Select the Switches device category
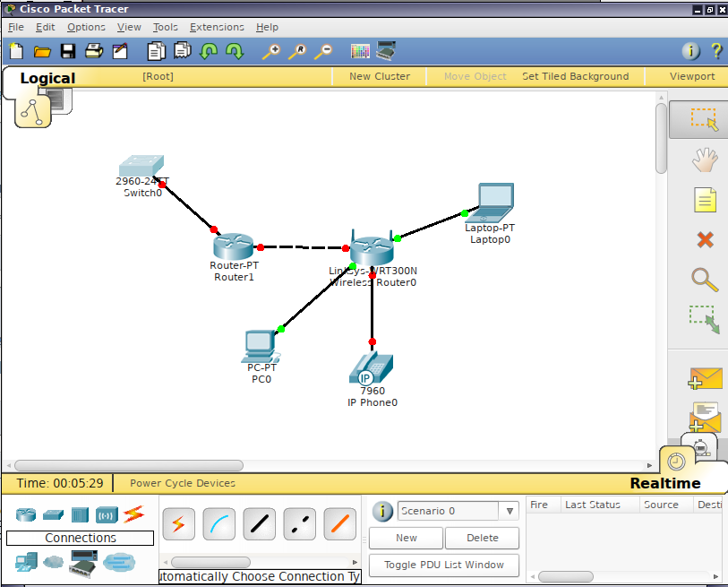Image resolution: width=728 pixels, height=587 pixels. [x=54, y=514]
